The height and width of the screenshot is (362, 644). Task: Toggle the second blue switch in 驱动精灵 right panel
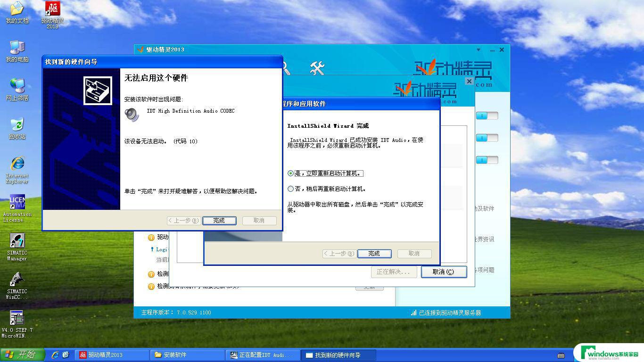tap(487, 138)
